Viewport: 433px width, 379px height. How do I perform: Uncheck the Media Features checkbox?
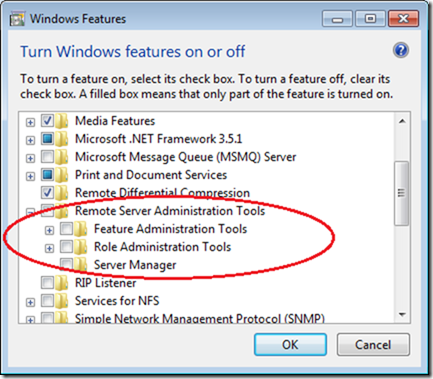point(47,120)
